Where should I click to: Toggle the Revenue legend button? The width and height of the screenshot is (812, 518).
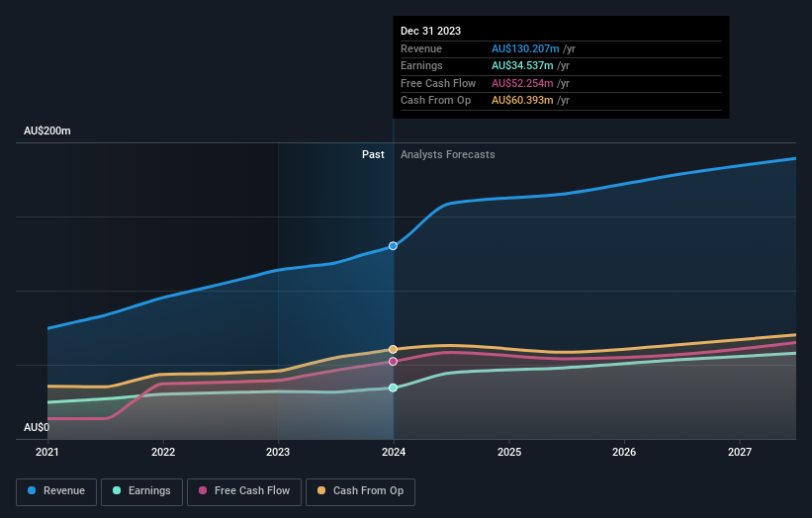(56, 491)
